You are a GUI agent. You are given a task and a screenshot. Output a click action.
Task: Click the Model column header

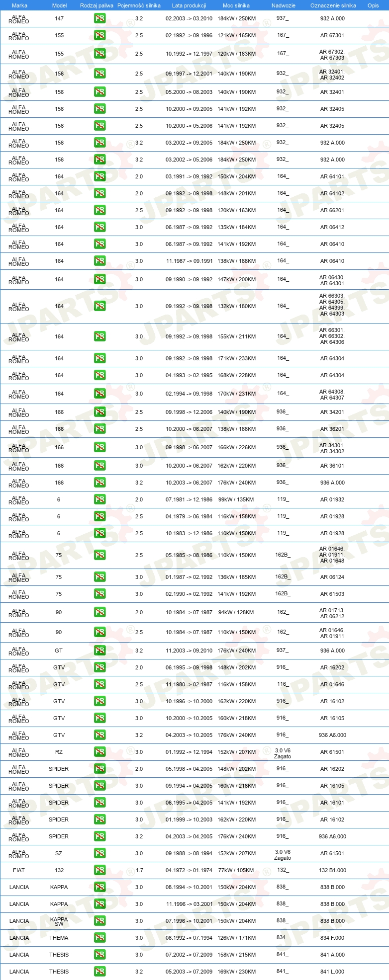click(60, 5)
